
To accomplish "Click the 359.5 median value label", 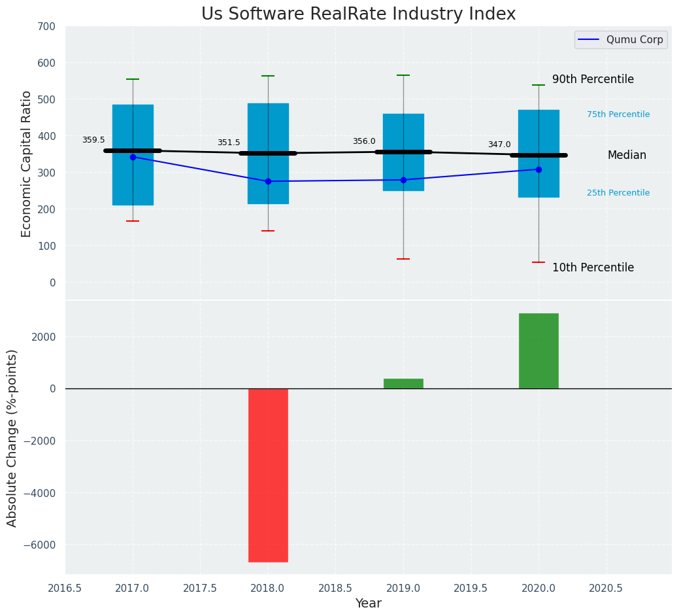I will point(93,141).
